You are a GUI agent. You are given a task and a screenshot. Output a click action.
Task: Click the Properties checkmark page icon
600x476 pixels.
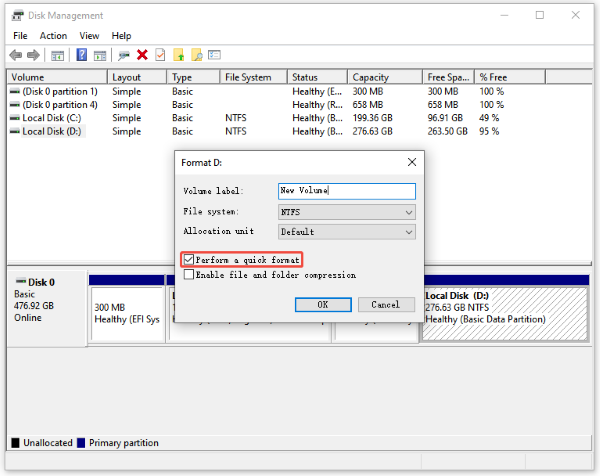160,55
